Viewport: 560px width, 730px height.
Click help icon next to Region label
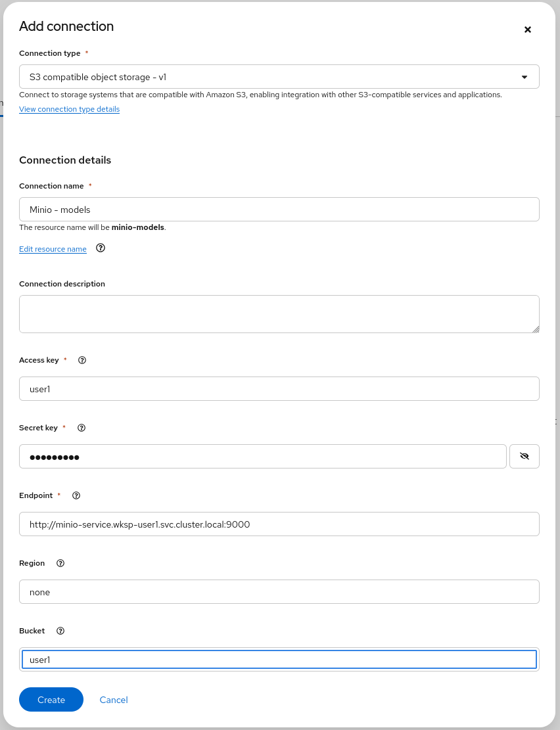pos(60,563)
